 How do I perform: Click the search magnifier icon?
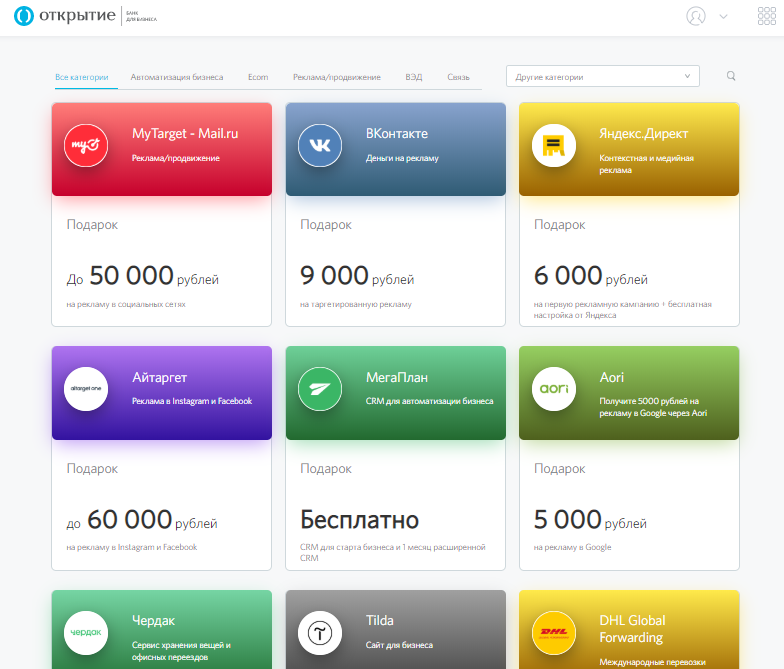[731, 76]
